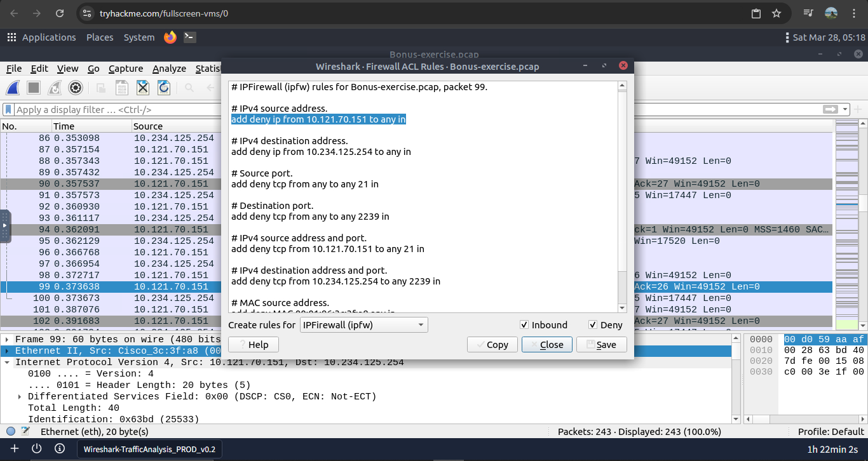Open the View menu
This screenshot has width=868, height=461.
[68, 69]
